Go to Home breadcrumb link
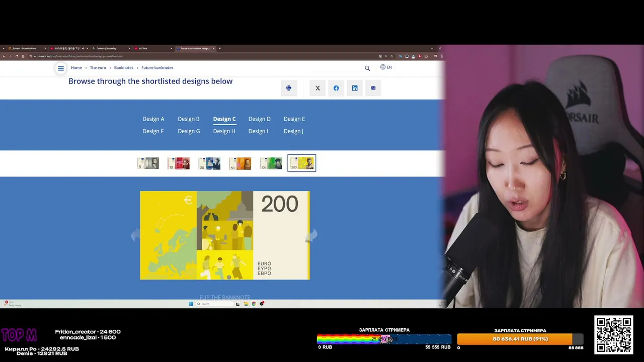Viewport: 644px width, 362px height. pyautogui.click(x=76, y=68)
